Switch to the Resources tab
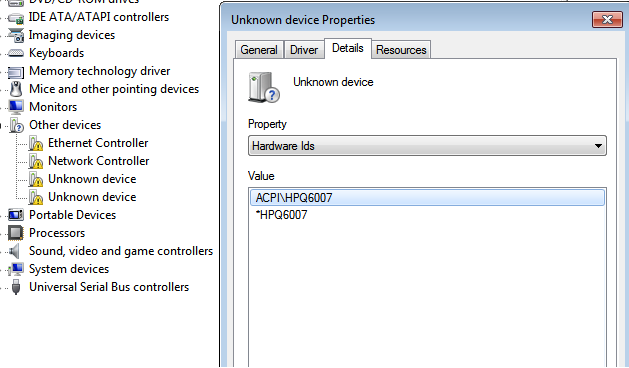 tap(401, 50)
